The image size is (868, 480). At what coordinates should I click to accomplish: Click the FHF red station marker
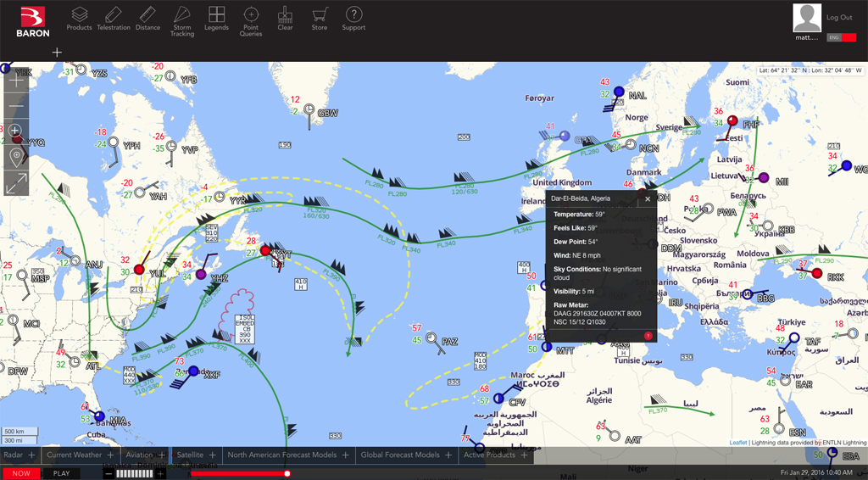point(732,120)
